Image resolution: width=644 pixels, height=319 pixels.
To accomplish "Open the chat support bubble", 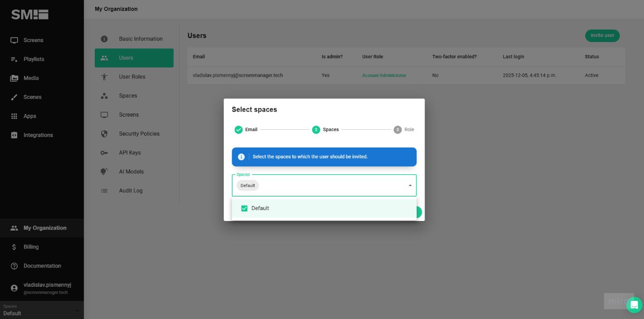I will 634,305.
